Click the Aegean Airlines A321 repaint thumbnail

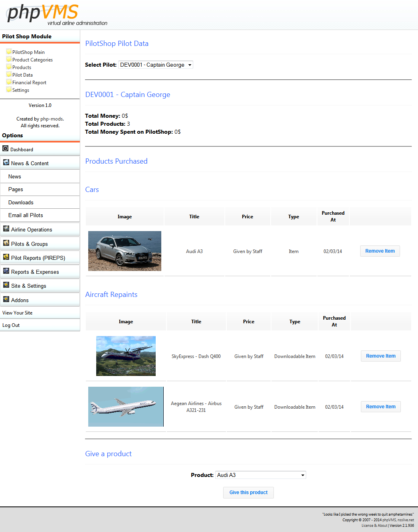coord(126,407)
